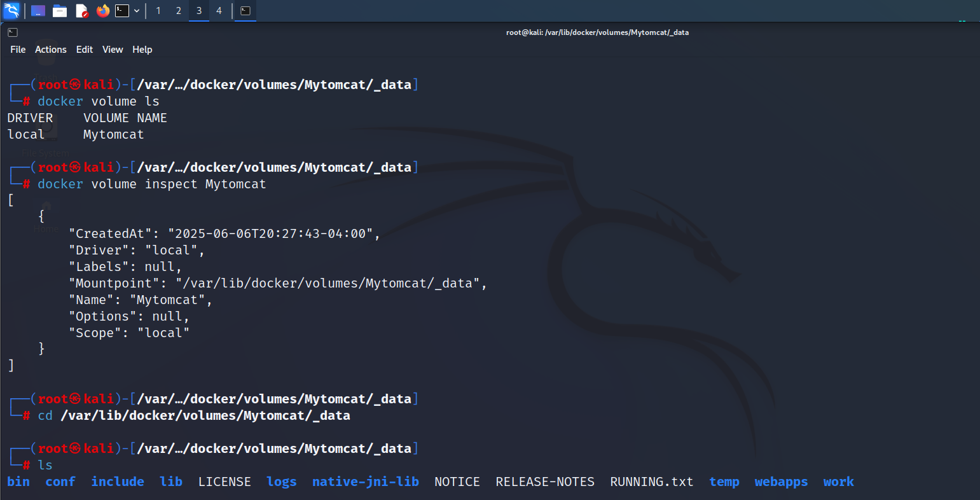
Task: Open the View menu
Action: click(x=113, y=50)
